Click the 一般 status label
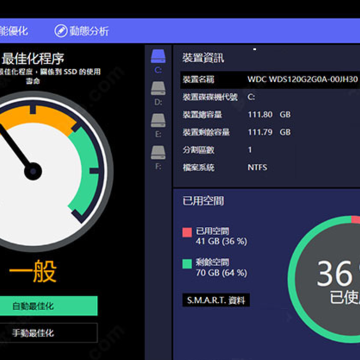 (x=33, y=271)
